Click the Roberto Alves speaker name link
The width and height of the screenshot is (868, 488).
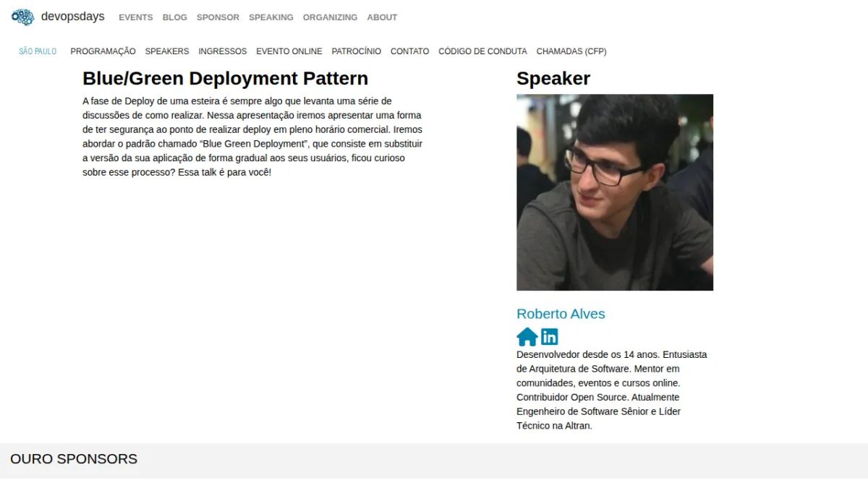(561, 314)
